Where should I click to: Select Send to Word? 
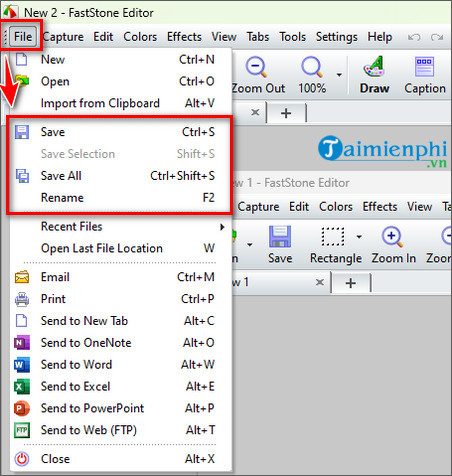pyautogui.click(x=120, y=365)
